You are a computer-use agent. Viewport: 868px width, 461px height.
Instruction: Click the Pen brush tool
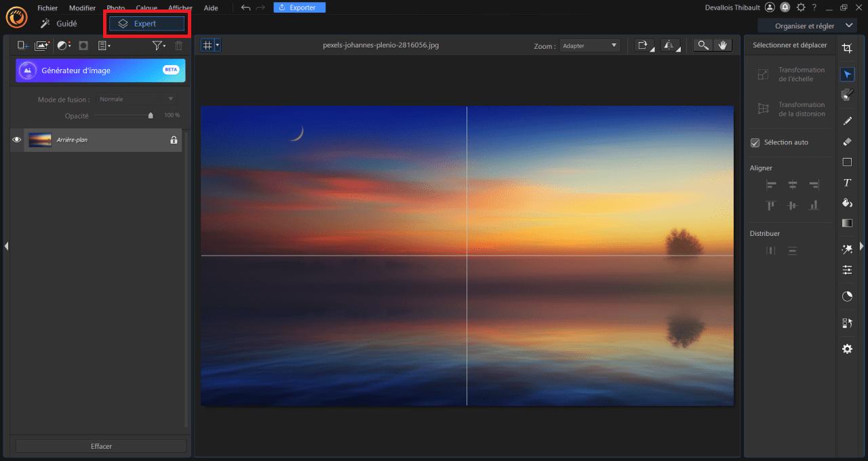(x=847, y=121)
